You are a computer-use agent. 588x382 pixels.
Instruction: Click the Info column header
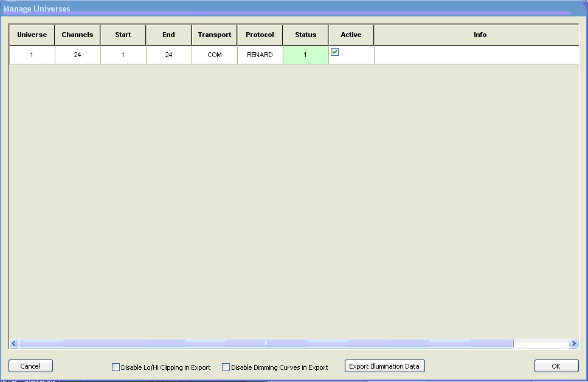point(477,35)
